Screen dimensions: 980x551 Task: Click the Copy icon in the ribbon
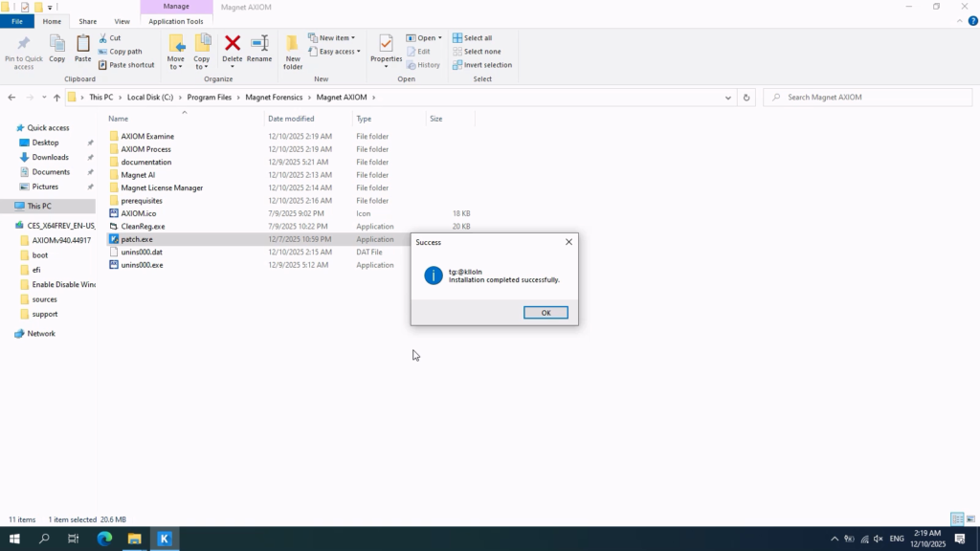[x=57, y=45]
